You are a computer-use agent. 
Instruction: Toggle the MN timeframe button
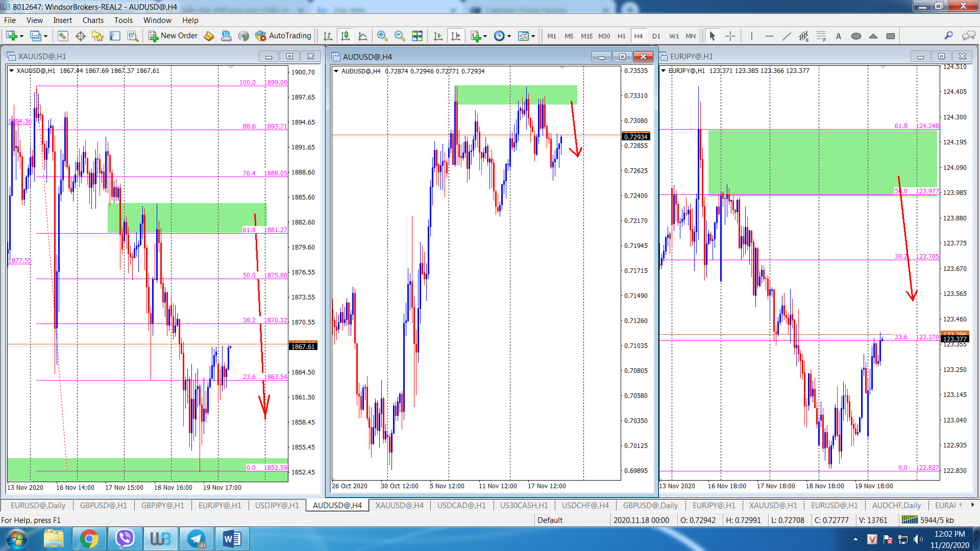pyautogui.click(x=691, y=36)
